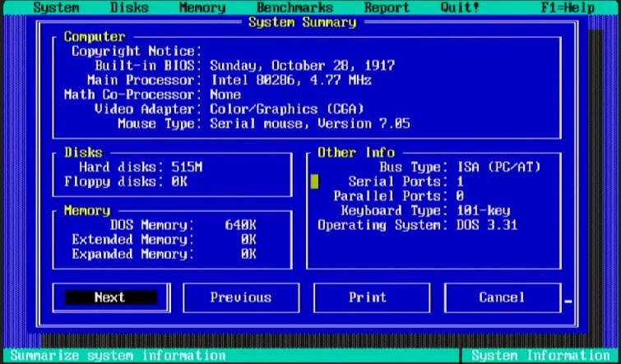Image resolution: width=621 pixels, height=364 pixels.
Task: Click the 'System Summary' dialog title
Action: point(303,22)
